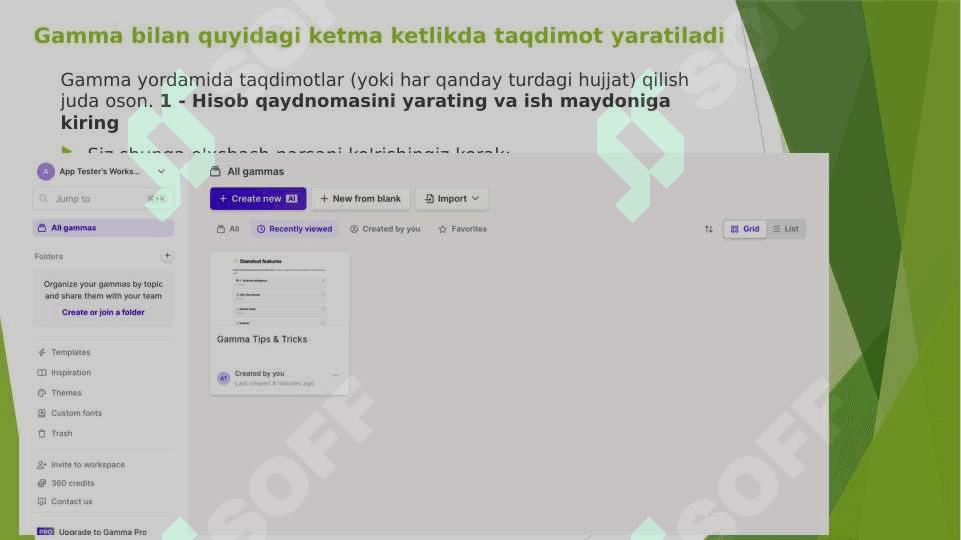Click the Folders section label

pos(48,256)
